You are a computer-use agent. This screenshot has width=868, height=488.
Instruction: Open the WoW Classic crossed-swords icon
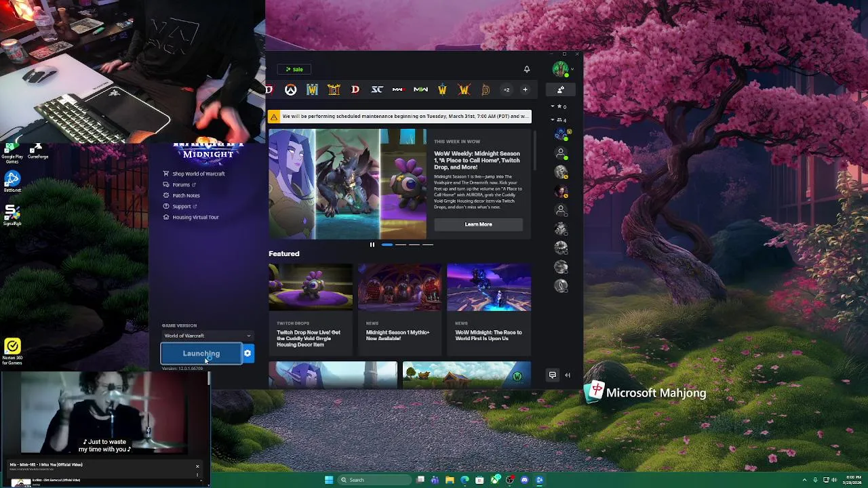(464, 89)
